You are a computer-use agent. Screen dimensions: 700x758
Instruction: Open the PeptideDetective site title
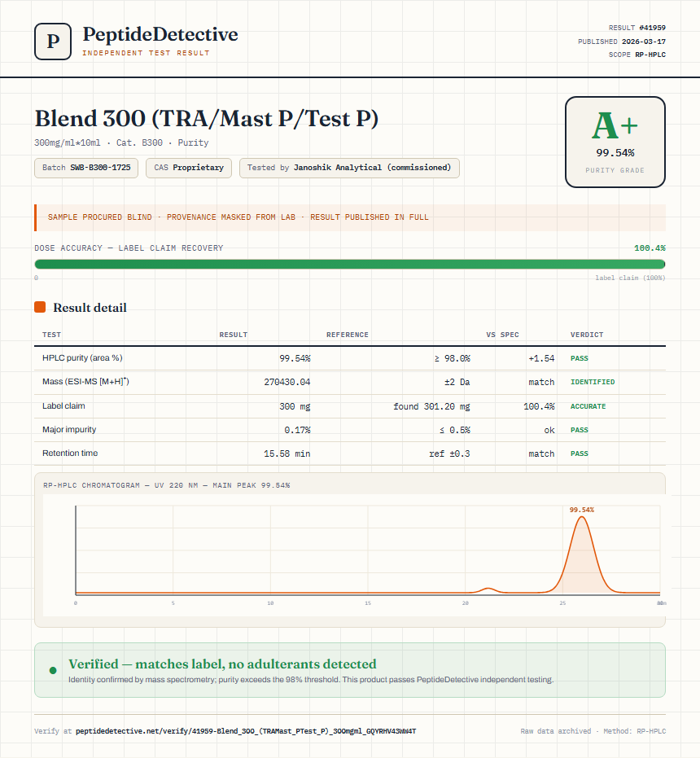[x=160, y=34]
